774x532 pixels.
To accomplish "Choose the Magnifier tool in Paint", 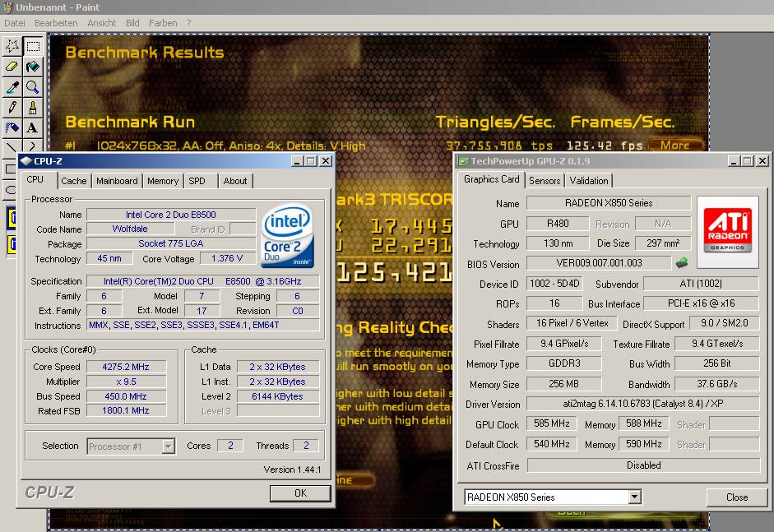I will click(x=33, y=87).
